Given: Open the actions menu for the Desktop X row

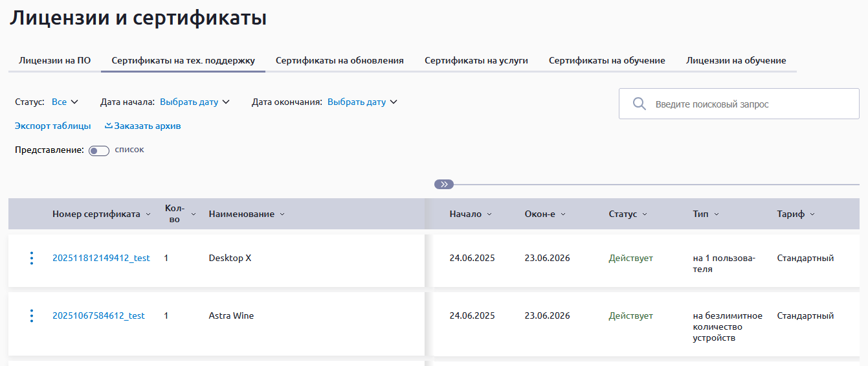Looking at the screenshot, I should point(31,258).
